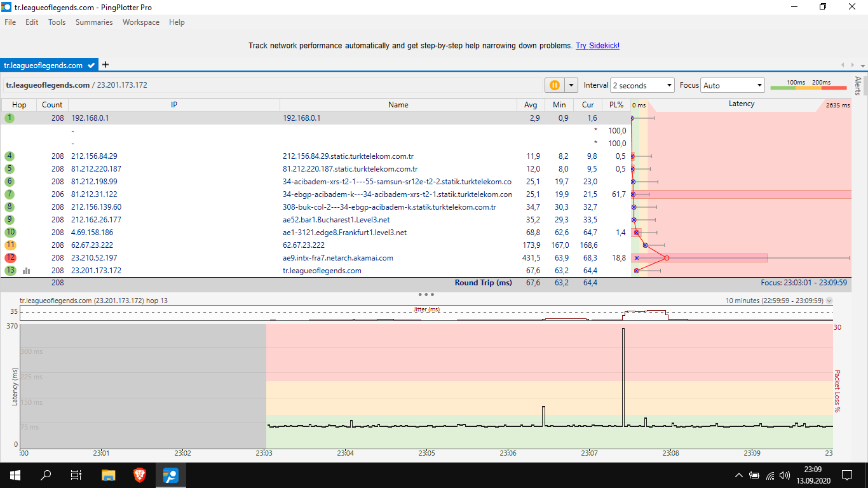Click the three-dot pane splitter handle
The image size is (868, 488).
[x=426, y=294]
